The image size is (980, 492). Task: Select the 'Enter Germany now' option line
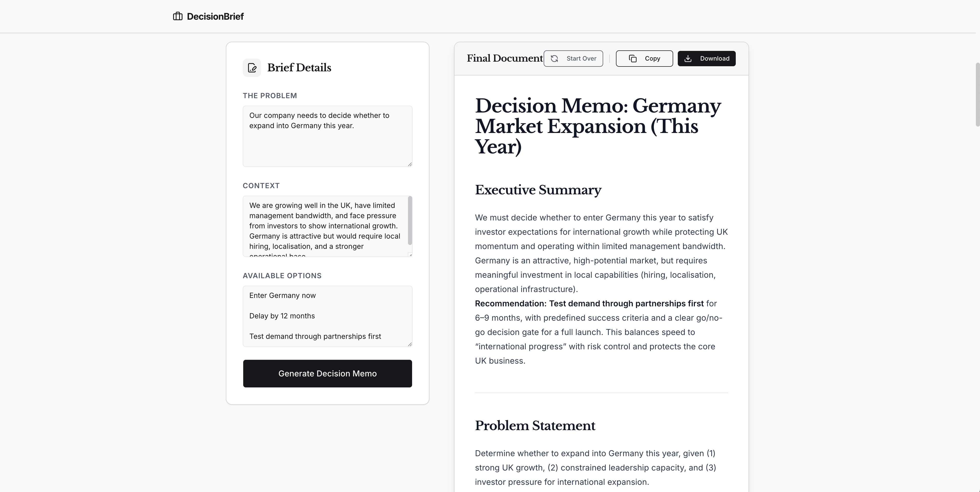(x=282, y=295)
